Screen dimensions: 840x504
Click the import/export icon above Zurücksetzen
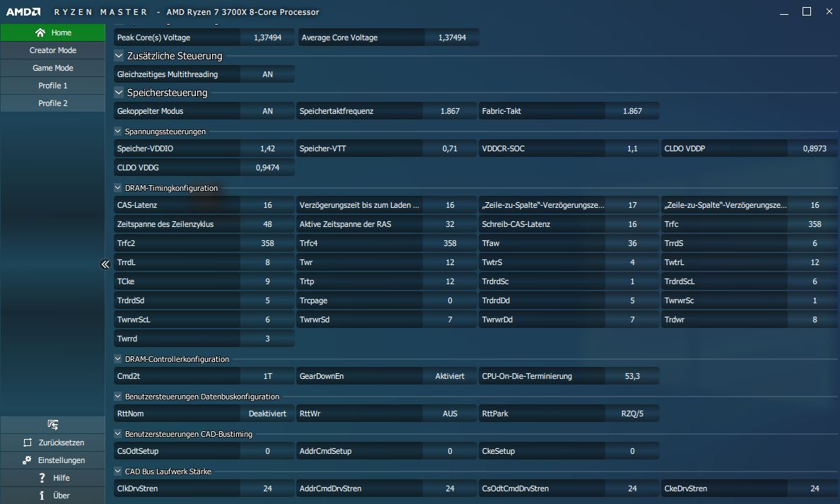point(52,425)
